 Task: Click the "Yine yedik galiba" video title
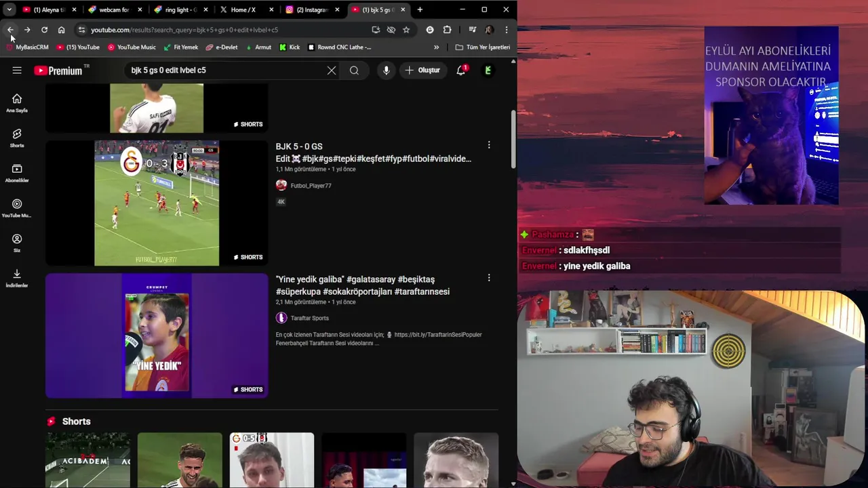coord(363,285)
